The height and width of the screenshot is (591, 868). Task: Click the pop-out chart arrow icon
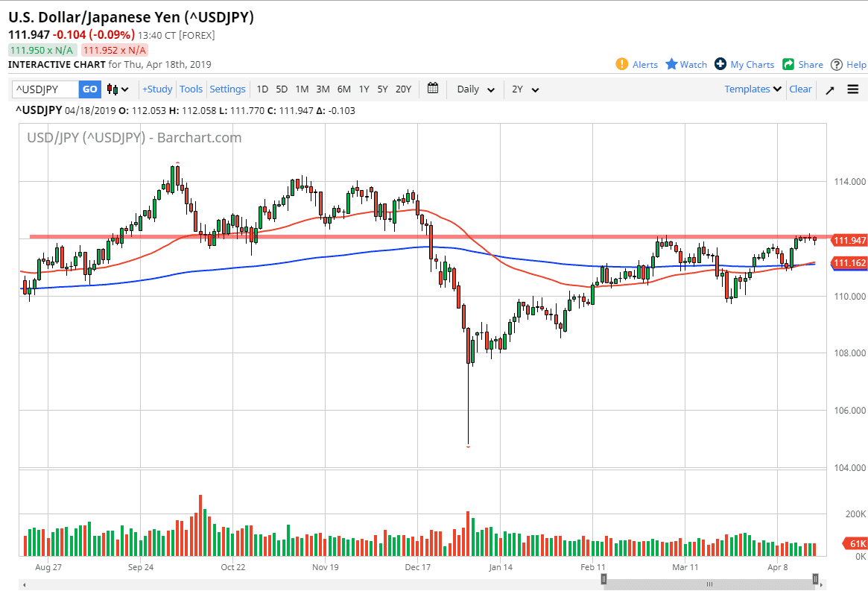tap(829, 89)
